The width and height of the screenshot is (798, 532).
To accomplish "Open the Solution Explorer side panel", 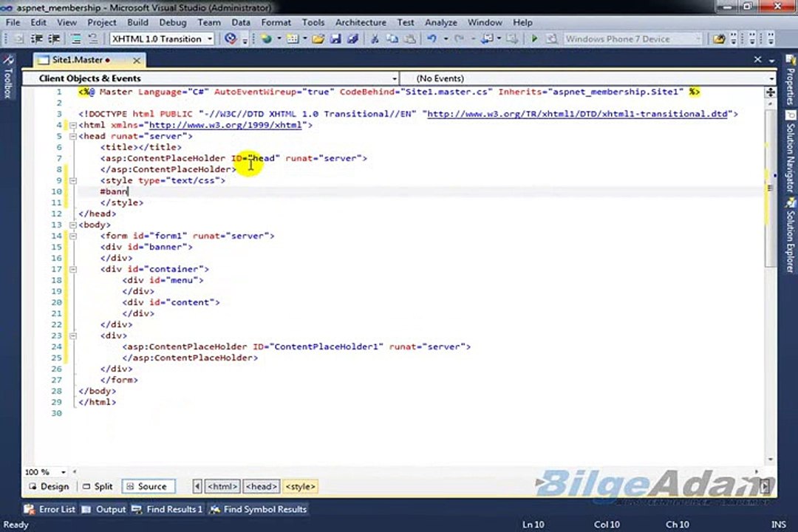I will tap(791, 235).
